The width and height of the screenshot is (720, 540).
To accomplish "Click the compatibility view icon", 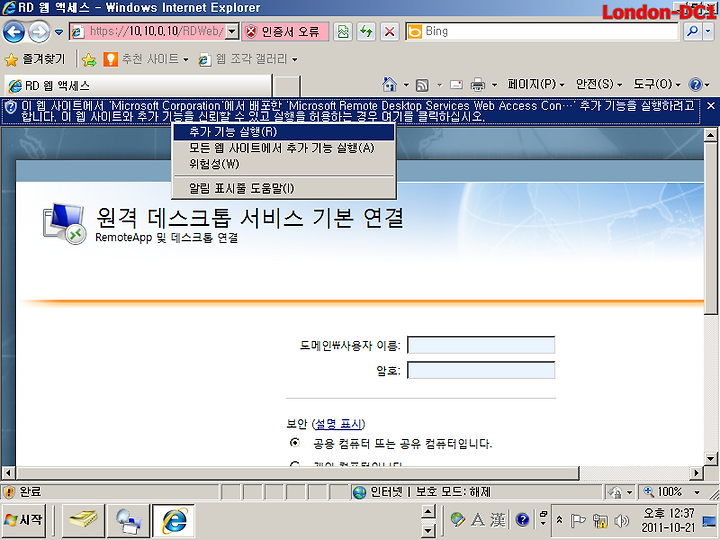I will [343, 31].
